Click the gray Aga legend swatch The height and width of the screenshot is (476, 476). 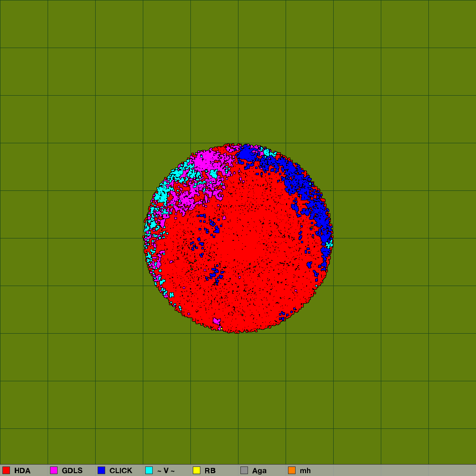(244, 470)
